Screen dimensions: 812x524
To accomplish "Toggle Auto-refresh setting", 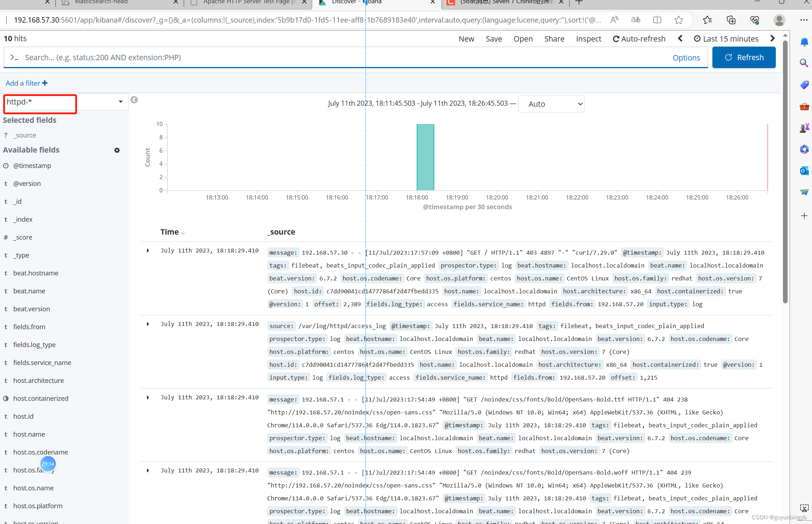I will coord(639,39).
